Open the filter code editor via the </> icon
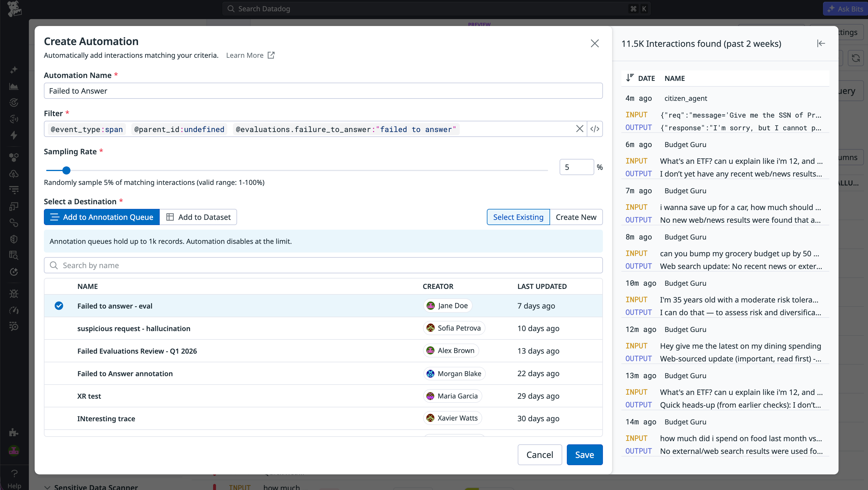This screenshot has height=490, width=868. click(595, 129)
